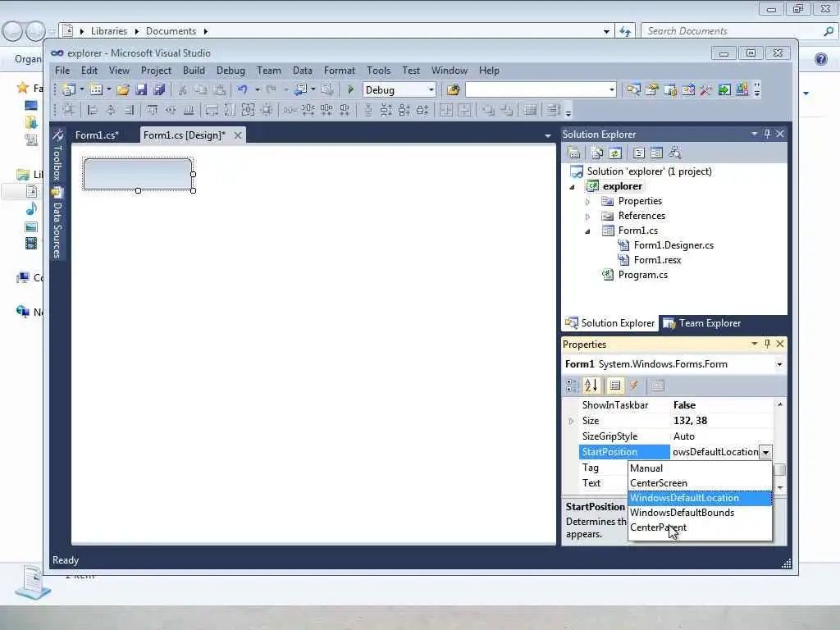Select Program.cs in Solution Explorer
The height and width of the screenshot is (630, 840).
click(643, 275)
